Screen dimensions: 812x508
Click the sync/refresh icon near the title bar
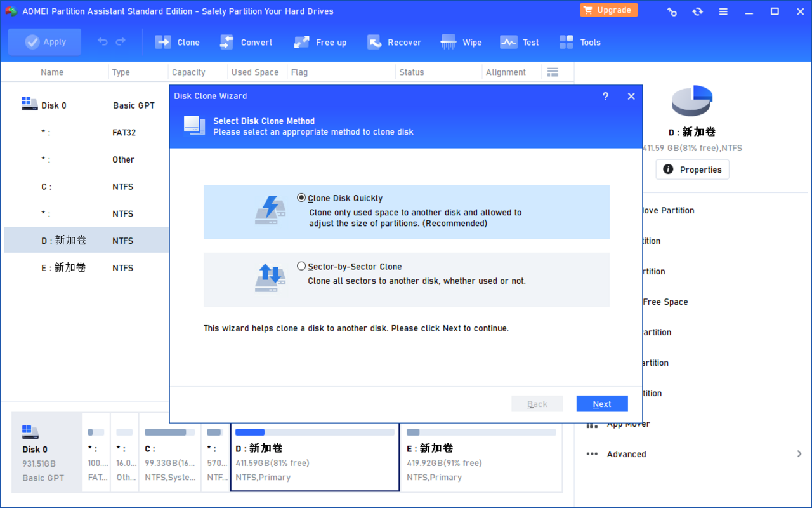(x=697, y=11)
